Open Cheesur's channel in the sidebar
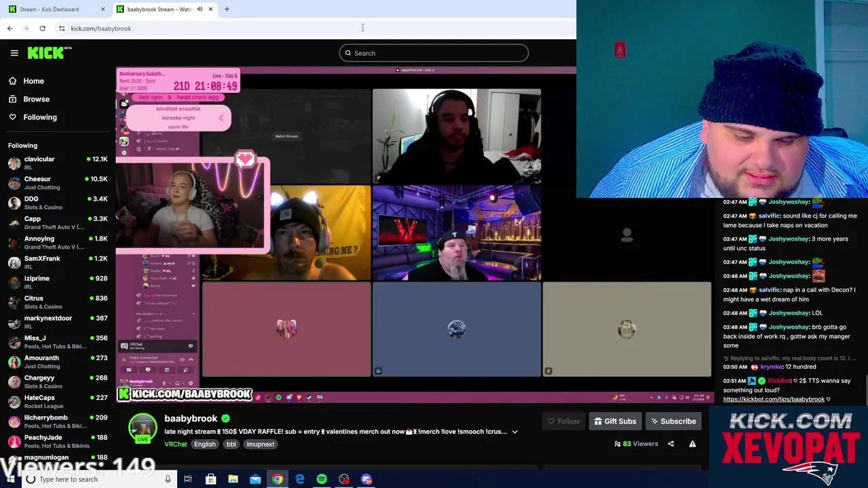Screen dimensions: 868x488 pyautogui.click(x=57, y=183)
